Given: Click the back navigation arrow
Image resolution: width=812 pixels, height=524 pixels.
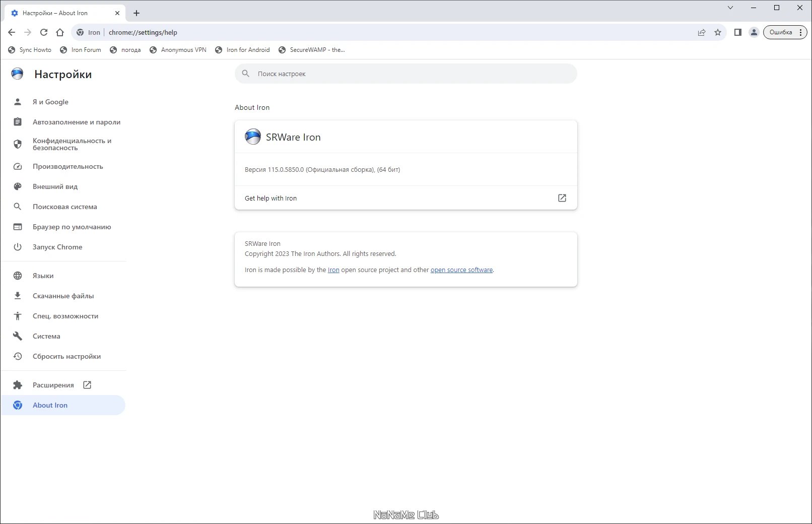Looking at the screenshot, I should click(12, 32).
